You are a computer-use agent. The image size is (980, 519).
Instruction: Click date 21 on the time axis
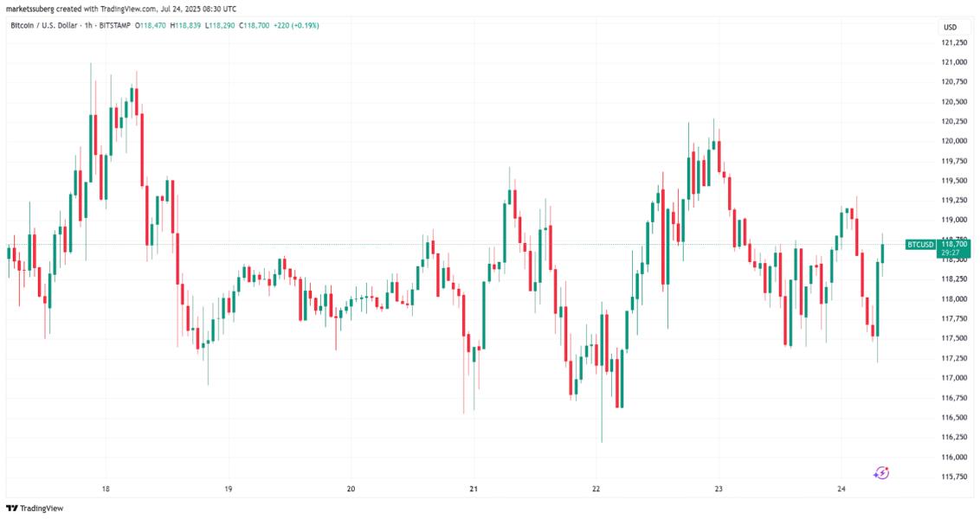[474, 489]
